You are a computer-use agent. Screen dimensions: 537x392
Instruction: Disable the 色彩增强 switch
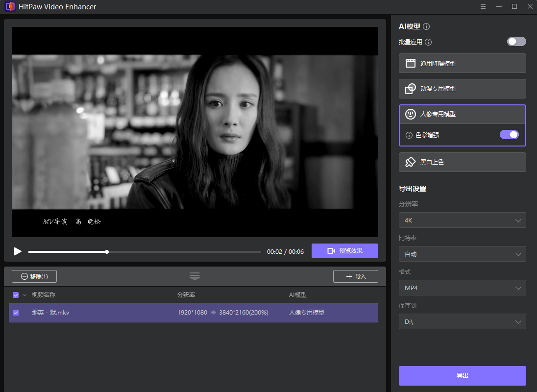pos(509,135)
